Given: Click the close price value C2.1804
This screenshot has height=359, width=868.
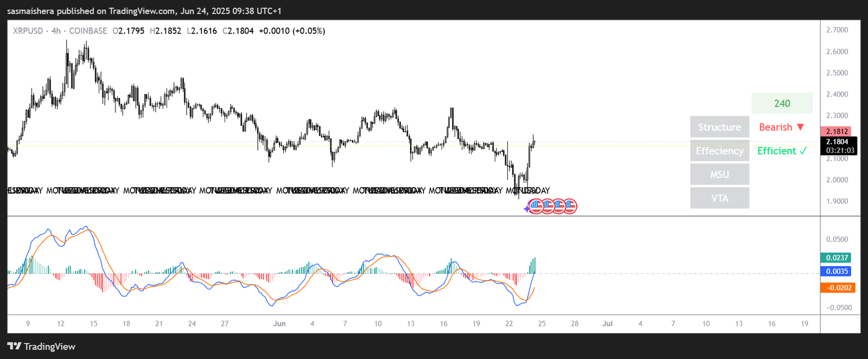Looking at the screenshot, I should (238, 31).
